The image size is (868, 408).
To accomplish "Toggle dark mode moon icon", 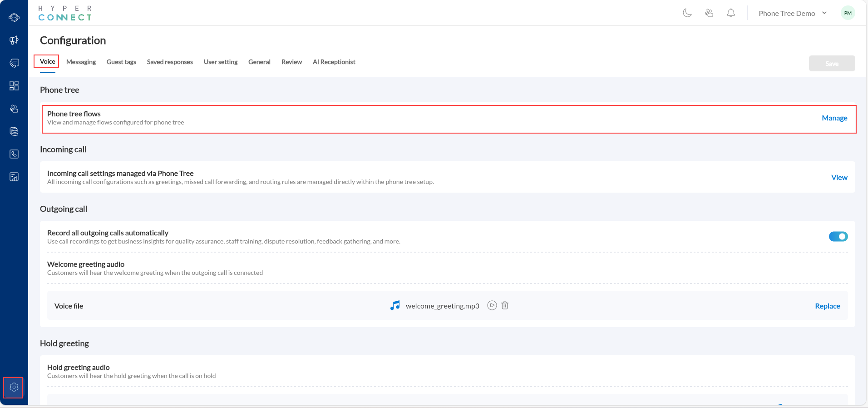I will tap(687, 13).
